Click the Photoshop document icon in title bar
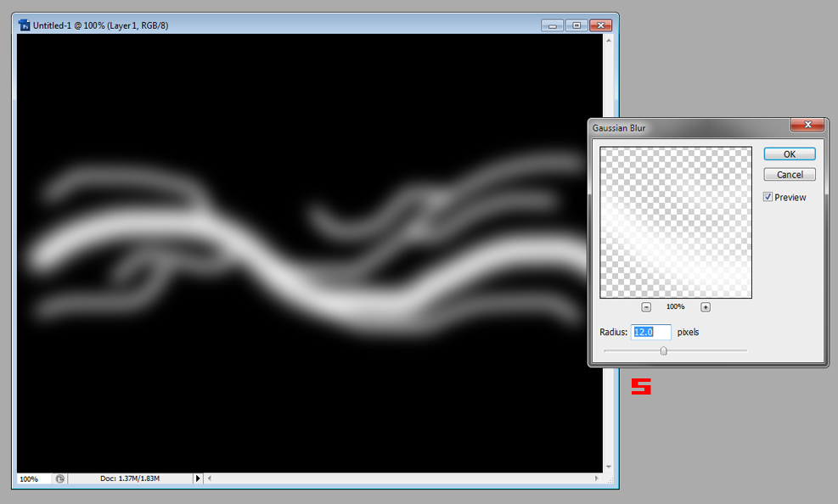 coord(24,25)
